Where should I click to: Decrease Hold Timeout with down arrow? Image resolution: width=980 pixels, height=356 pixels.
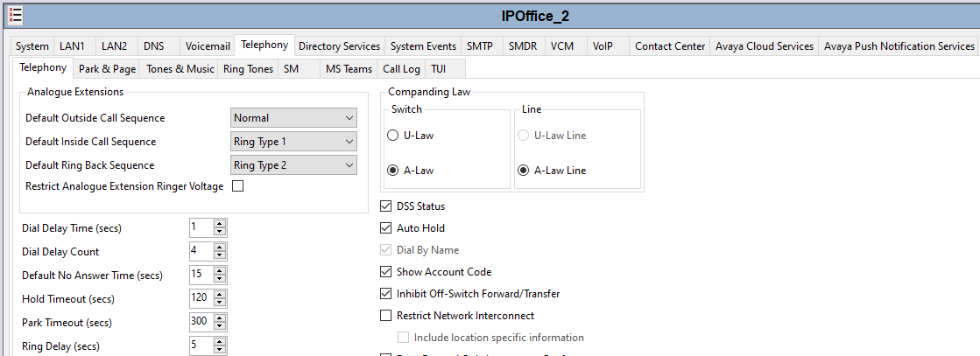pyautogui.click(x=219, y=303)
